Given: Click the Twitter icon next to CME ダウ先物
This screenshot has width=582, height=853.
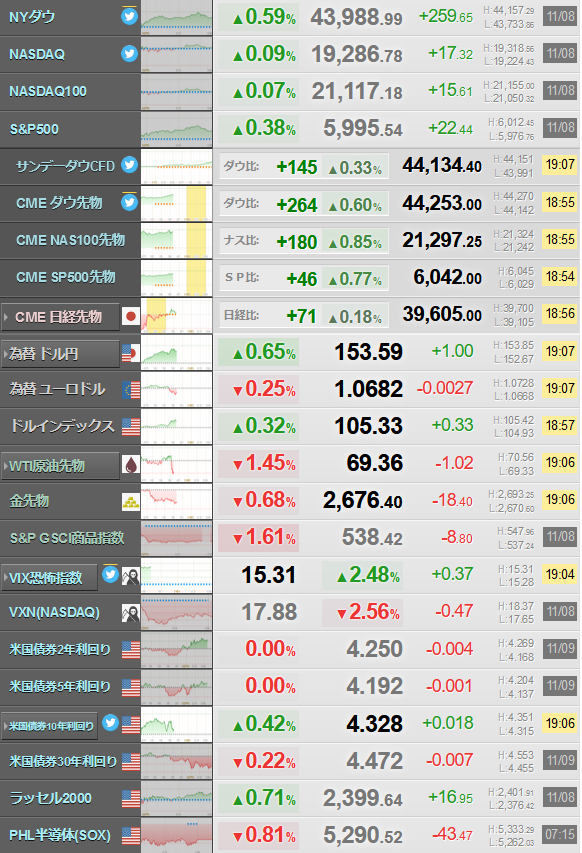Looking at the screenshot, I should click(129, 202).
